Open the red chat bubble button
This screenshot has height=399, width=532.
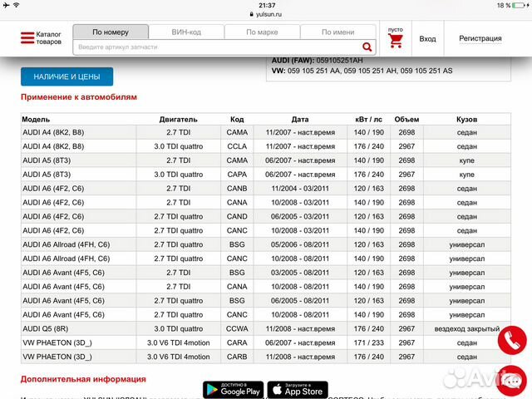[512, 381]
